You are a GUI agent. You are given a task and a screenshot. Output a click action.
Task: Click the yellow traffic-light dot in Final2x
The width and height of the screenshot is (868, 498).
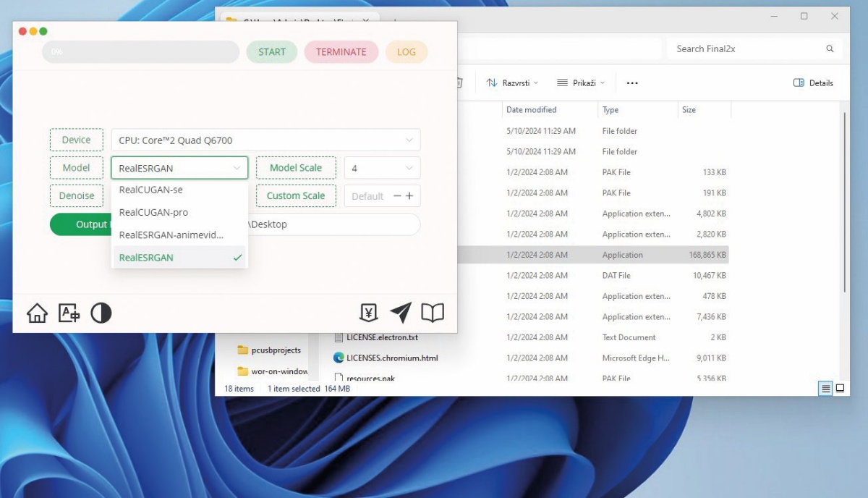[x=33, y=31]
